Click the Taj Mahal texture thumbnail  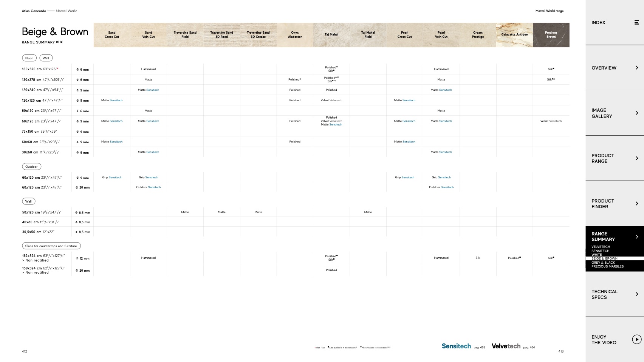[331, 35]
